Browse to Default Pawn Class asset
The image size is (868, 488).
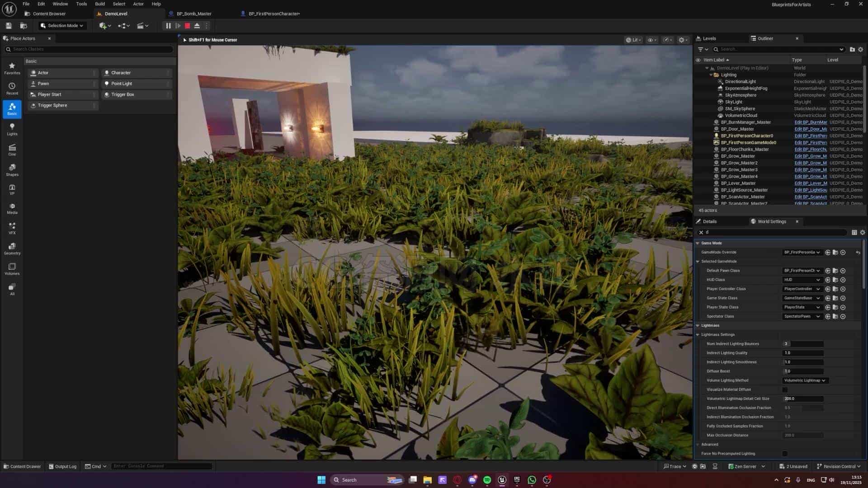point(835,271)
